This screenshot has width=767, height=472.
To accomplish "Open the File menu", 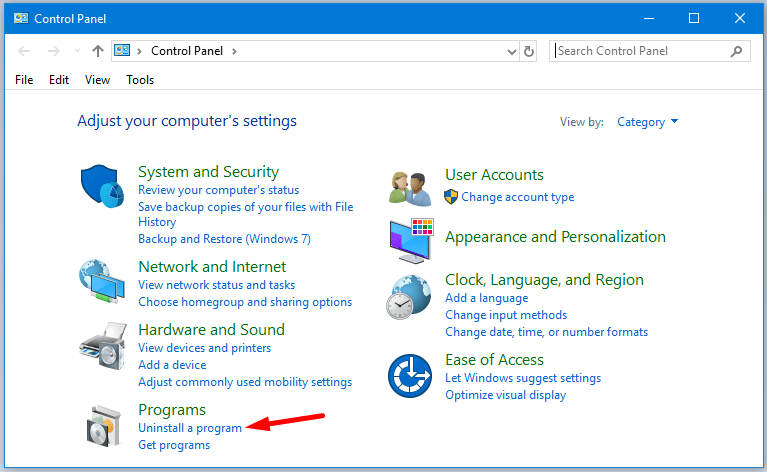I will pyautogui.click(x=24, y=80).
